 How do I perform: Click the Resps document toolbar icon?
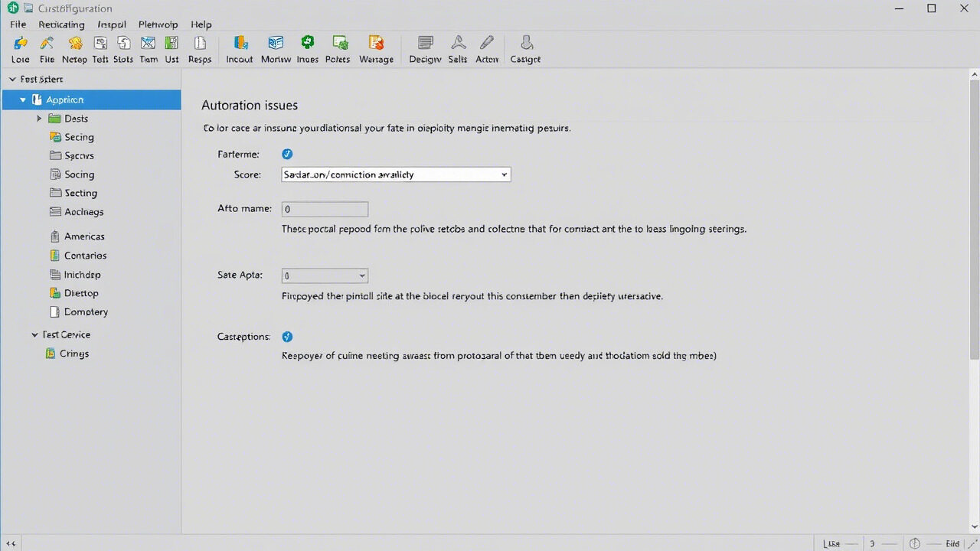pyautogui.click(x=200, y=44)
